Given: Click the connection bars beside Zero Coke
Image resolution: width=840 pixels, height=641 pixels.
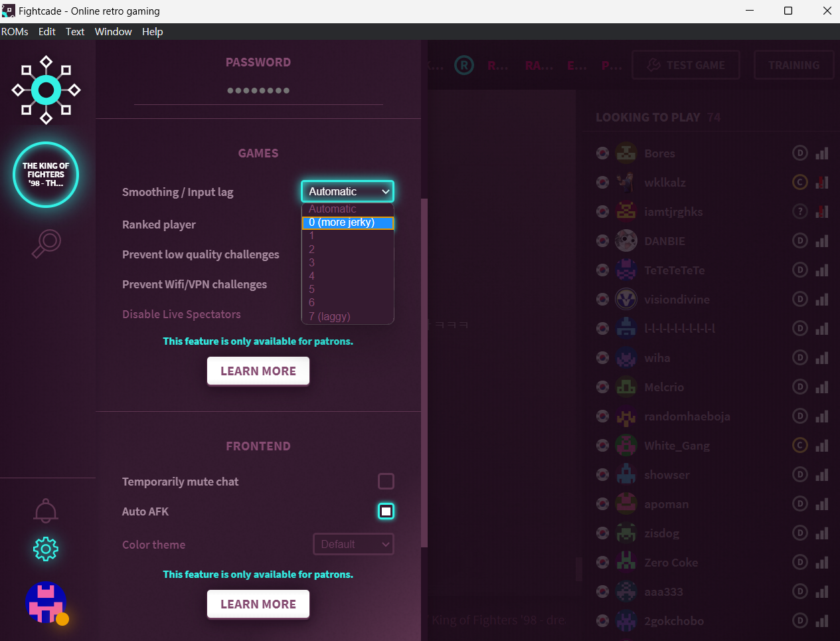Looking at the screenshot, I should [822, 562].
